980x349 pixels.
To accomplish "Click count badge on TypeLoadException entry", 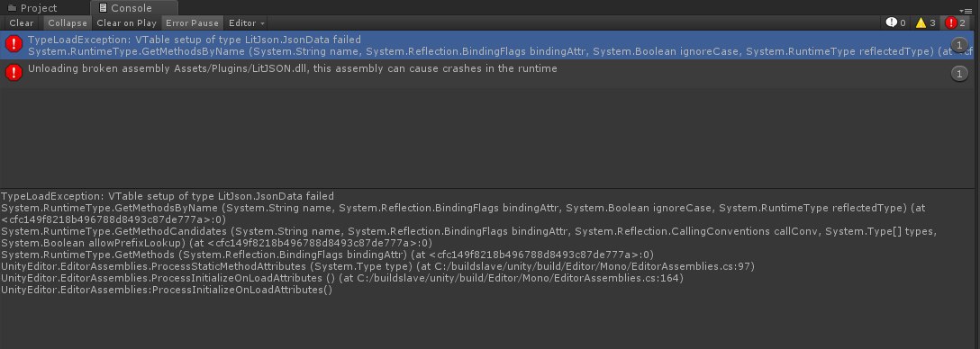I will (x=958, y=45).
